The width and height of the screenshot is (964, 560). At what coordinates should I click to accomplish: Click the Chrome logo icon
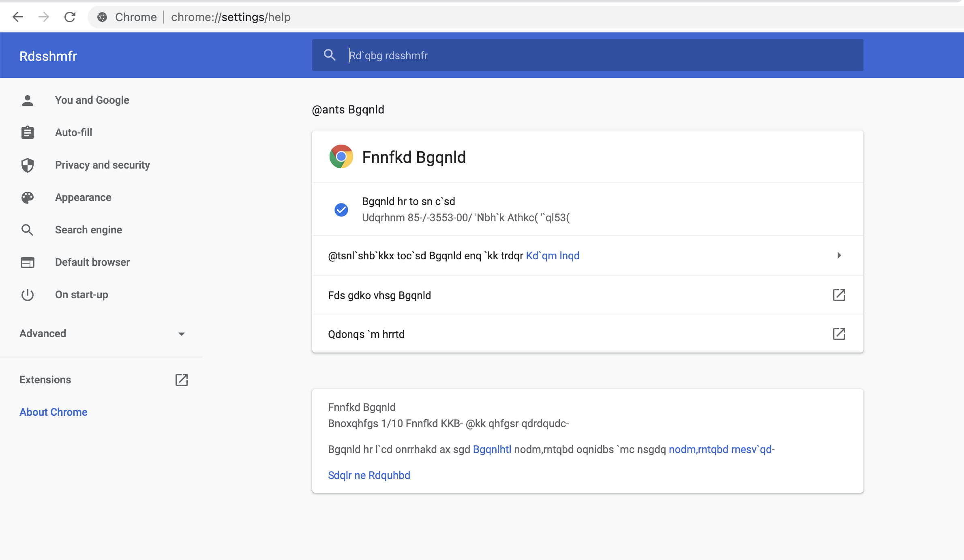coord(340,156)
